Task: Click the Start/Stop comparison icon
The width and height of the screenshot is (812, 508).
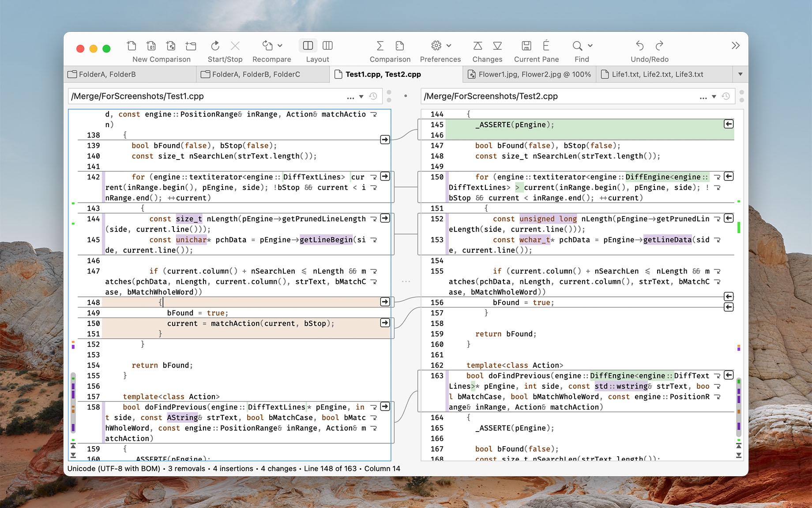Action: click(x=215, y=45)
